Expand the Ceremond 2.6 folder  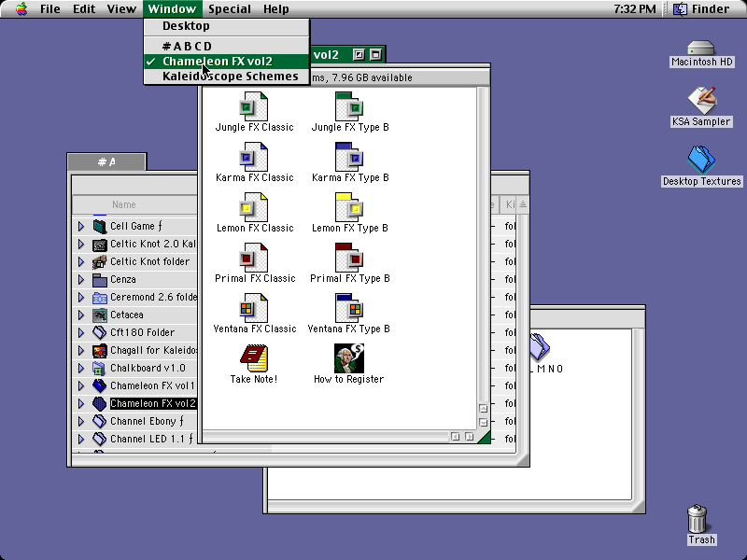click(81, 297)
